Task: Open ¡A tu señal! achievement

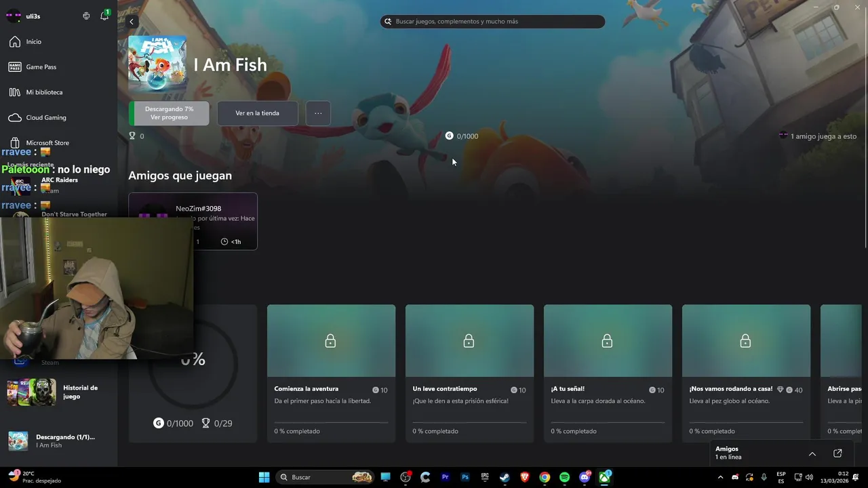Action: (x=608, y=373)
